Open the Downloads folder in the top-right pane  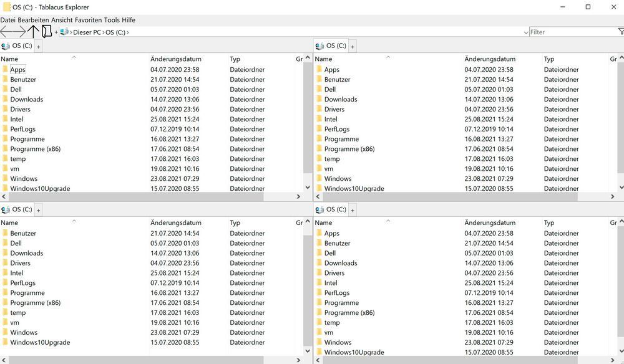point(341,99)
